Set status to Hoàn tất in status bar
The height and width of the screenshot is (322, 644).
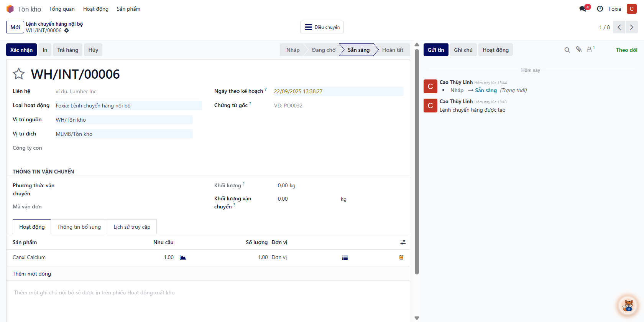[393, 50]
